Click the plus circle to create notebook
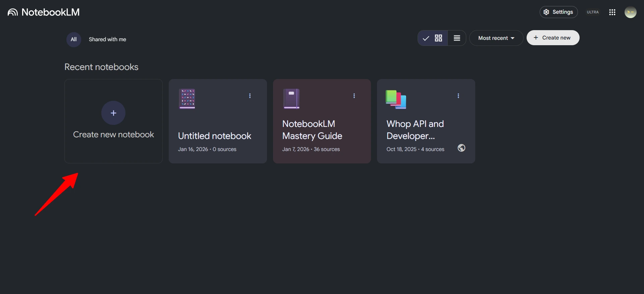 [x=113, y=113]
